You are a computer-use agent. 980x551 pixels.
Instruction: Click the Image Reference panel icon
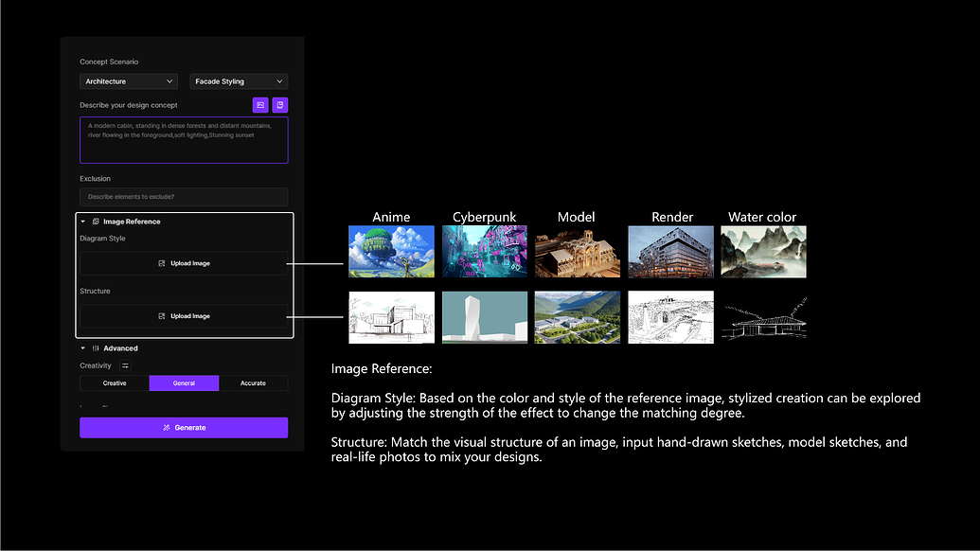click(95, 222)
